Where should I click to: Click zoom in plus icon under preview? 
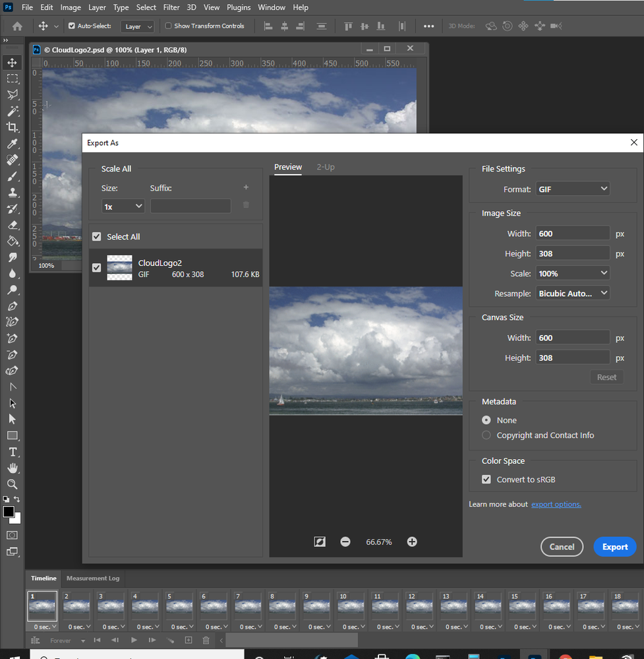tap(412, 542)
